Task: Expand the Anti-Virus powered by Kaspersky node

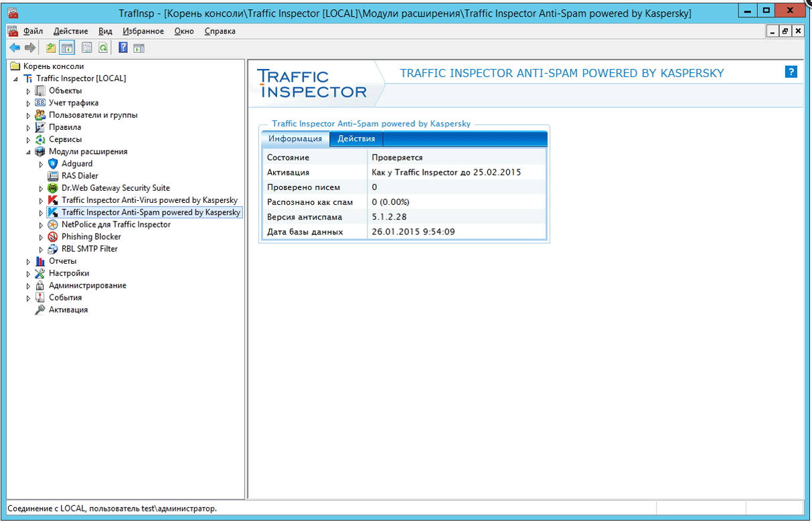Action: point(42,200)
